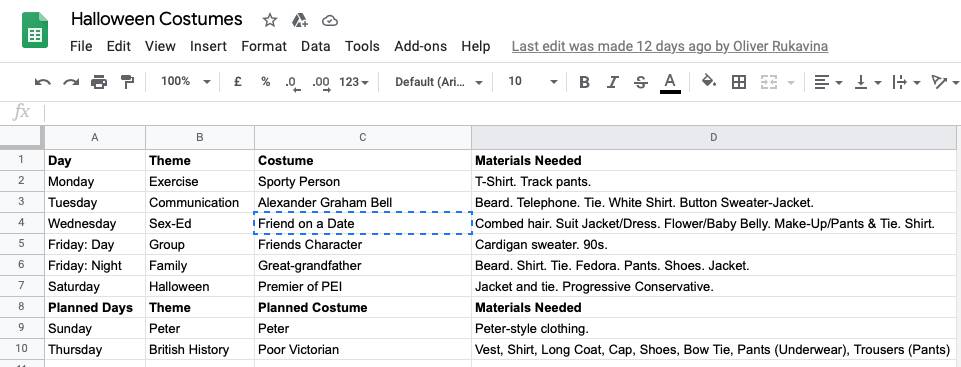
Task: Open the File menu
Action: pyautogui.click(x=81, y=47)
